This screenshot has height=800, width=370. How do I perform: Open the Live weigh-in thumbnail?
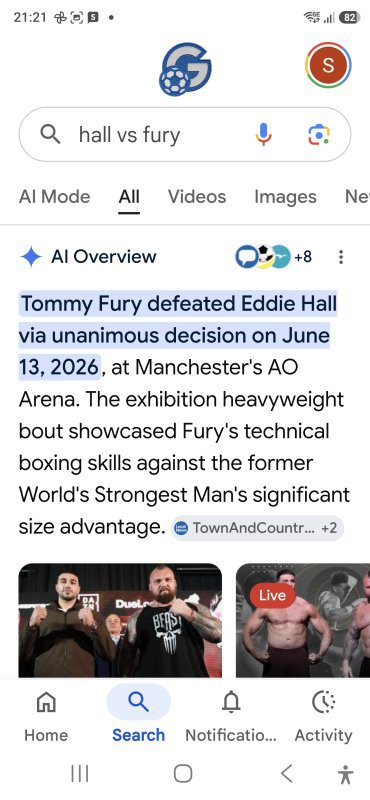(x=303, y=620)
